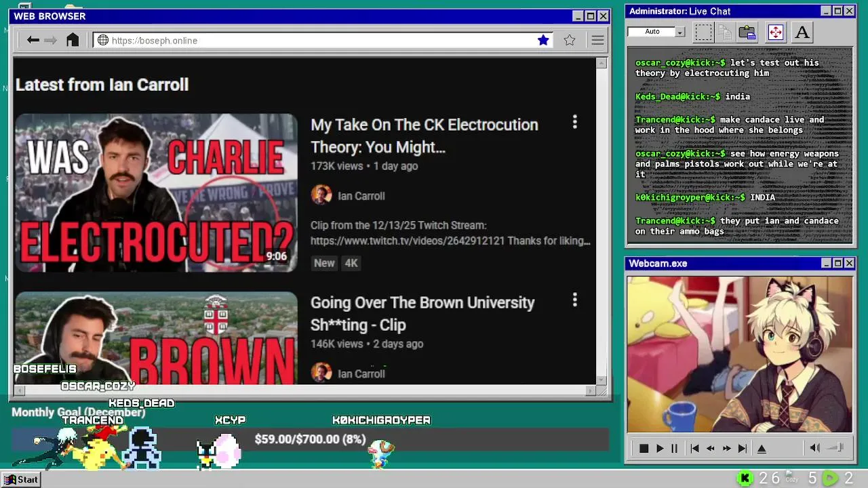
Task: Minimize the Webcam.exe window
Action: [x=826, y=263]
